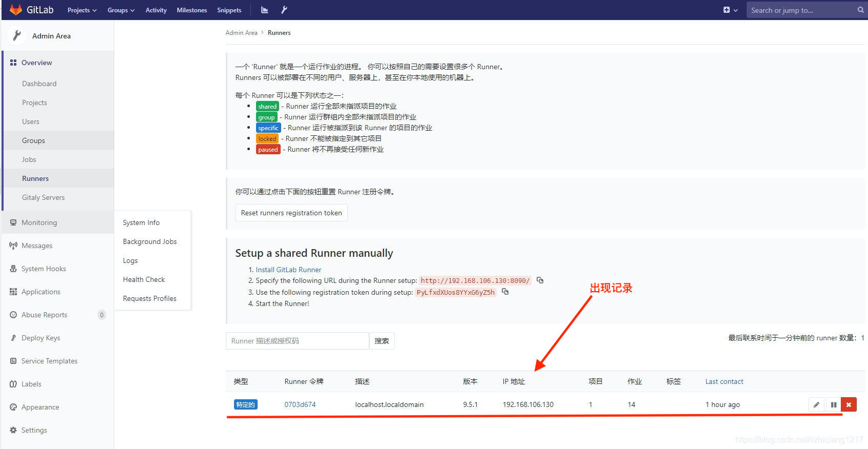Click the Abuse Reports icon
This screenshot has height=449, width=868.
(13, 315)
